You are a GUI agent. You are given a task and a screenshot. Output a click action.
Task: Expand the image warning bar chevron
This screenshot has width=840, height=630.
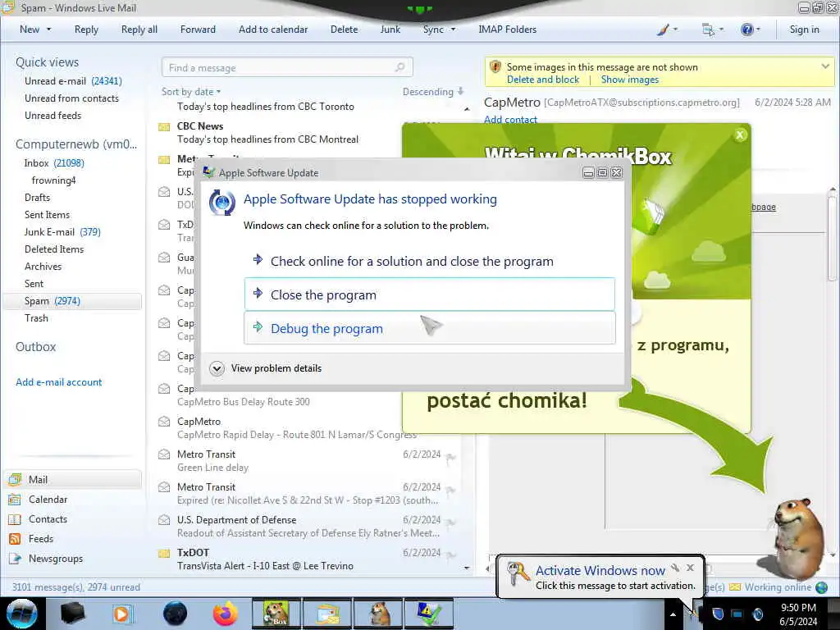[x=825, y=66]
